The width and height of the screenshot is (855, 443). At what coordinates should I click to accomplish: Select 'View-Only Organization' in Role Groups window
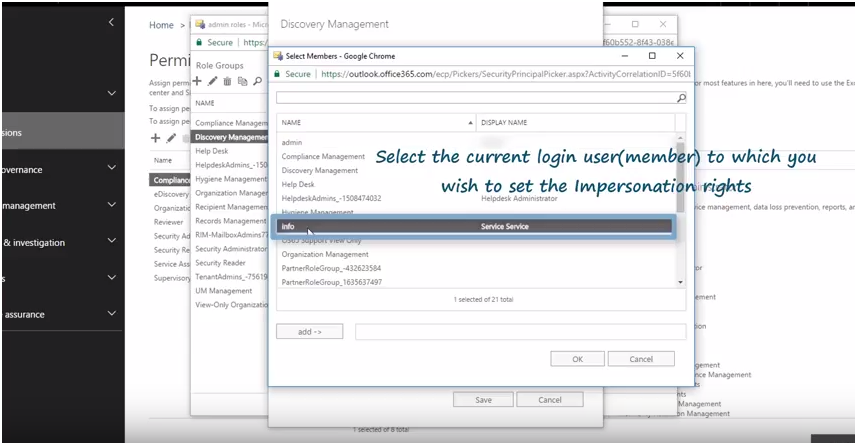(230, 305)
